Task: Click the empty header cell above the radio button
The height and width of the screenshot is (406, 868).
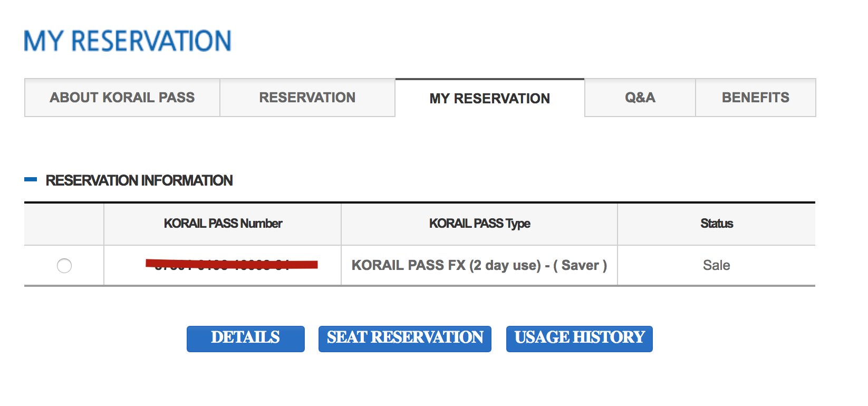Action: tap(64, 224)
